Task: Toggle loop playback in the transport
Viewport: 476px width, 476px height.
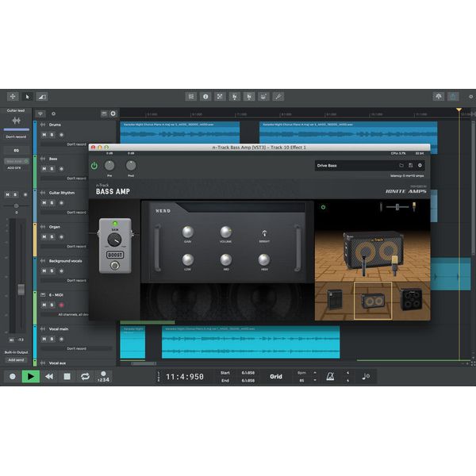Action: click(x=86, y=376)
